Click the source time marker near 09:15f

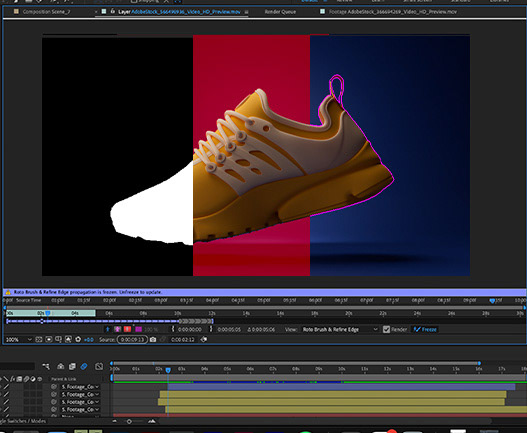coord(492,301)
